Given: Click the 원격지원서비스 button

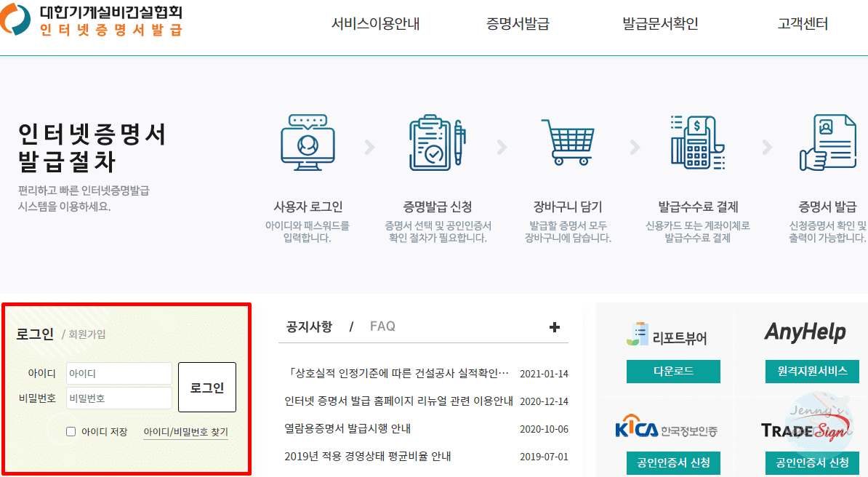Looking at the screenshot, I should click(812, 371).
